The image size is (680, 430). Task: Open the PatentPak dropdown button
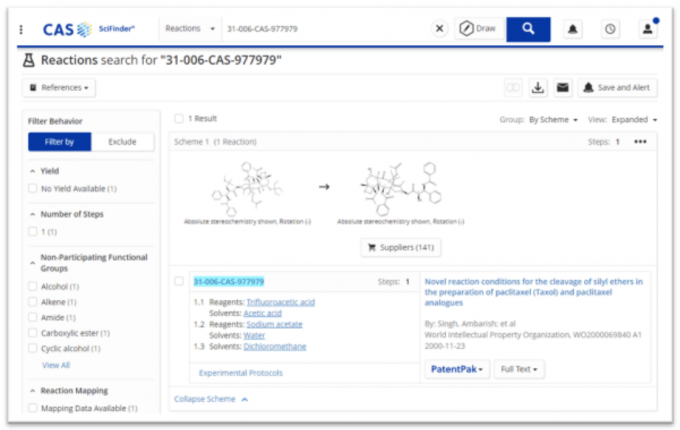(x=457, y=369)
